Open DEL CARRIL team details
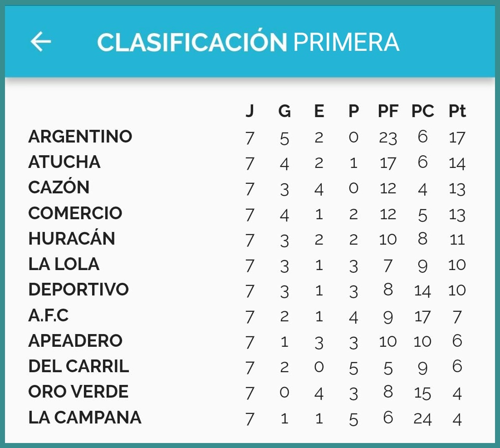 [78, 366]
